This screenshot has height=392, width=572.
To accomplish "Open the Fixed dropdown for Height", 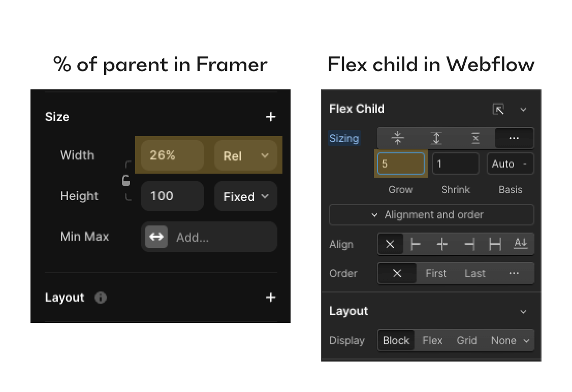I will coord(245,196).
